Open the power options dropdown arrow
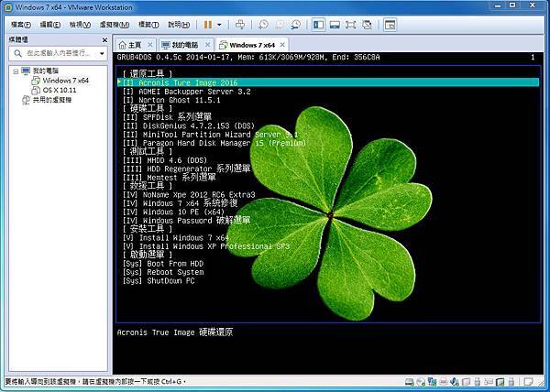The image size is (550, 392). (x=219, y=25)
